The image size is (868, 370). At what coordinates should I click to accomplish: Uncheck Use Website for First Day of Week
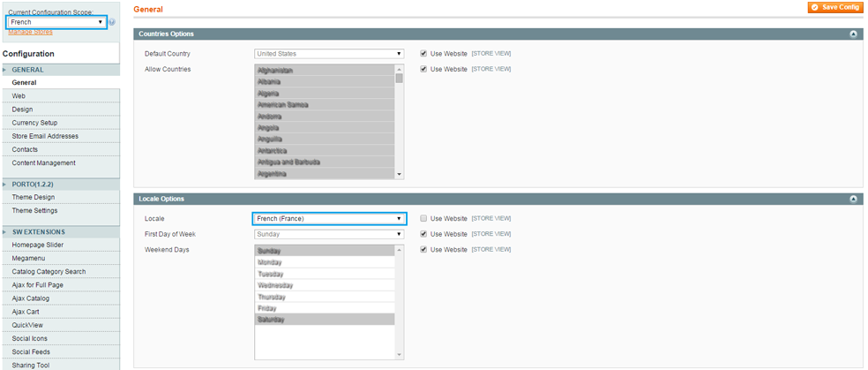coord(424,234)
